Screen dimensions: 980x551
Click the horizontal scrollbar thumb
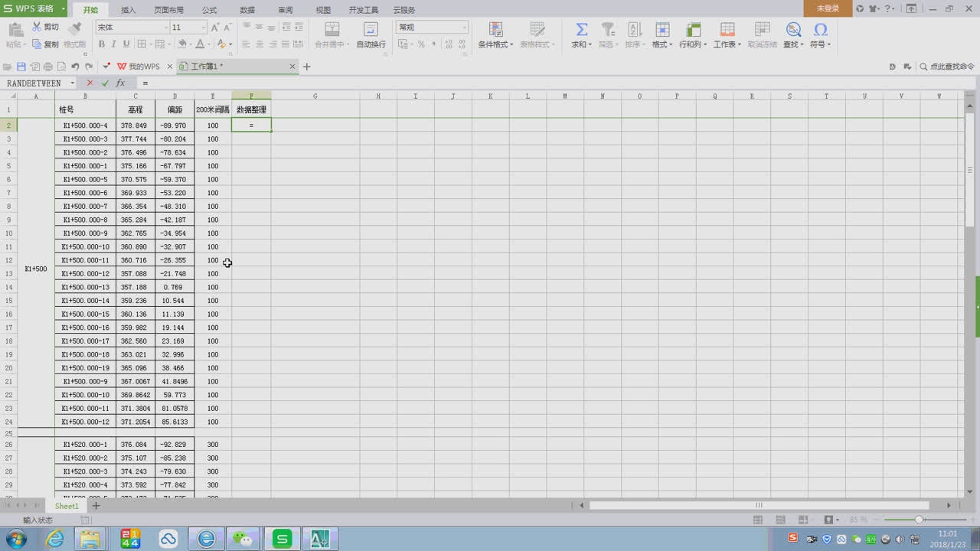[x=759, y=505]
